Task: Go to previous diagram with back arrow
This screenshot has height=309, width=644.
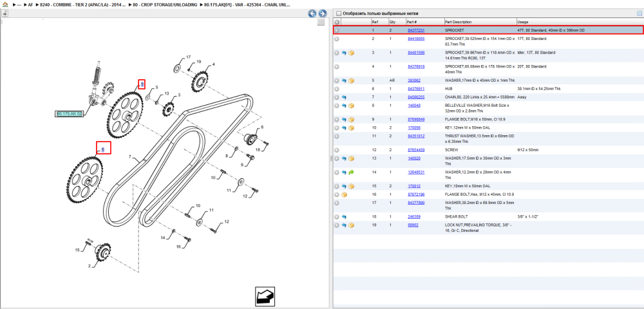Action: (312, 14)
